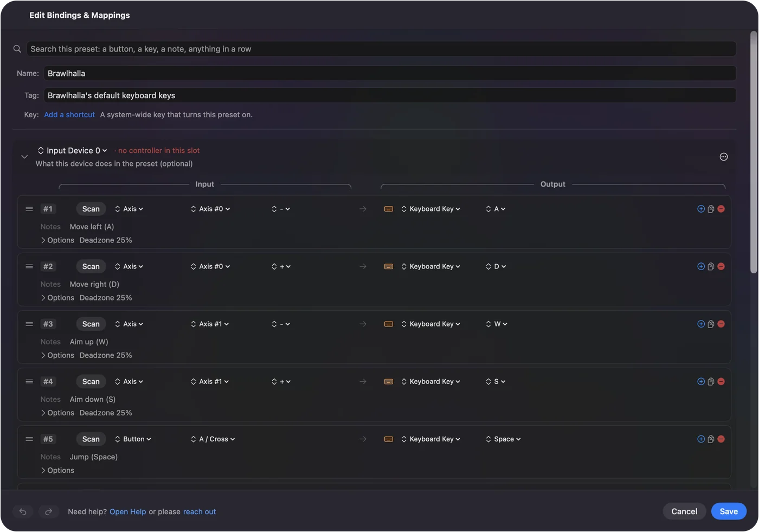The image size is (759, 532).
Task: Open the A / Cross dropdown in row #5
Action: (x=213, y=439)
